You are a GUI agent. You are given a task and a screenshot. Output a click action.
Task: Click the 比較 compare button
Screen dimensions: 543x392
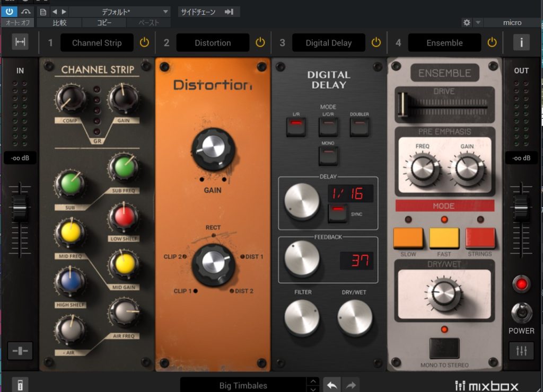(59, 23)
